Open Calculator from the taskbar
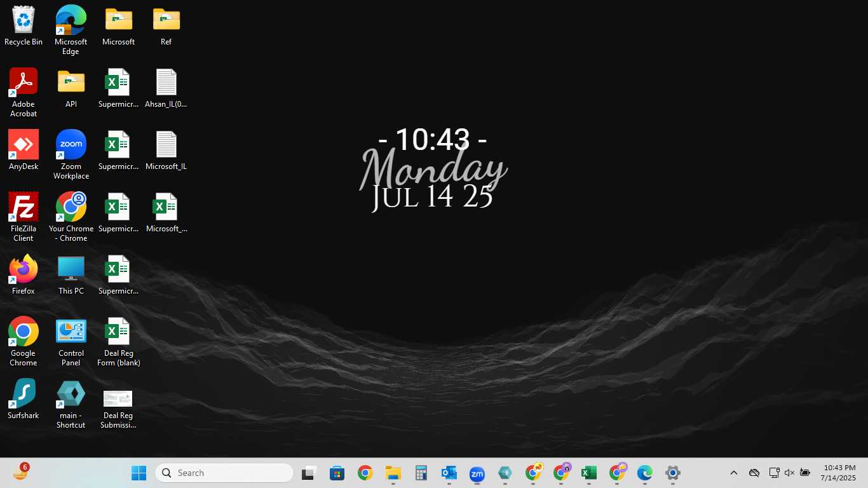The height and width of the screenshot is (488, 868). pyautogui.click(x=421, y=473)
